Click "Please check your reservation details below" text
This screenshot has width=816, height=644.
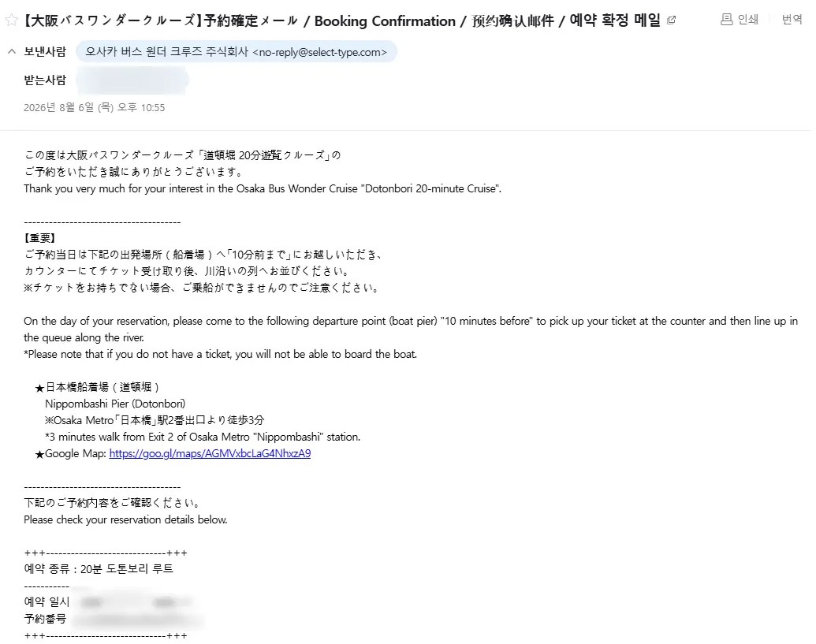pyautogui.click(x=125, y=519)
